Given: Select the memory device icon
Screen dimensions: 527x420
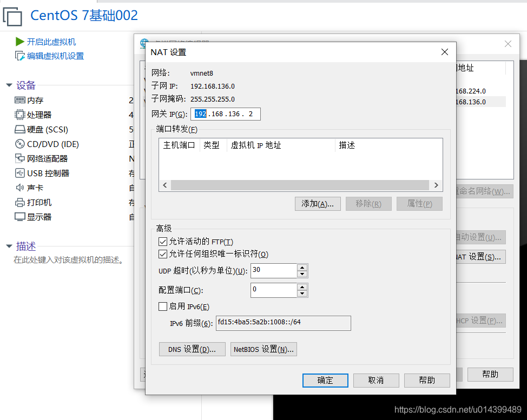Looking at the screenshot, I should click(20, 100).
